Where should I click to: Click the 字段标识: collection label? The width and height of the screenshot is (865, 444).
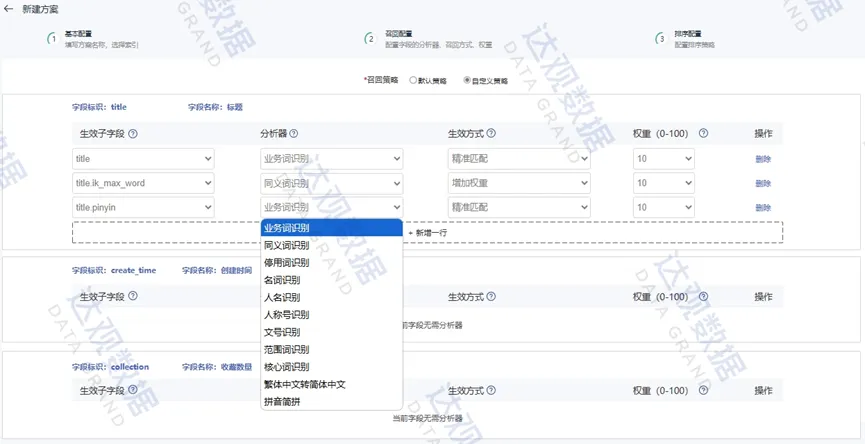pyautogui.click(x=110, y=367)
